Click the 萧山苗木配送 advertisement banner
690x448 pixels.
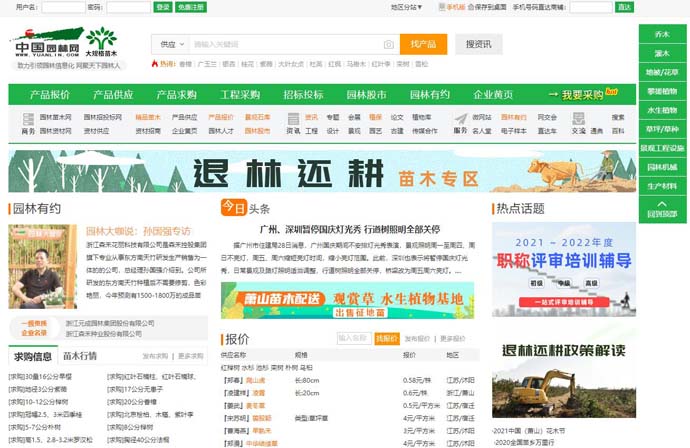coord(348,300)
